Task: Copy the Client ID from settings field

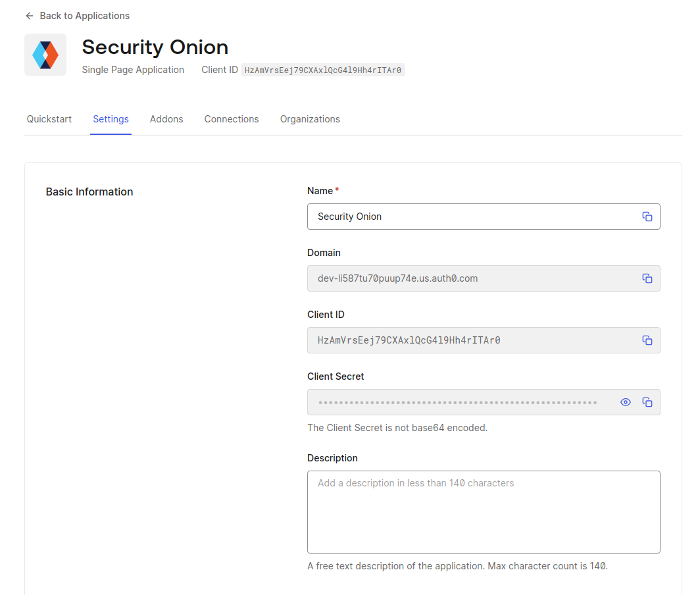Action: [647, 340]
